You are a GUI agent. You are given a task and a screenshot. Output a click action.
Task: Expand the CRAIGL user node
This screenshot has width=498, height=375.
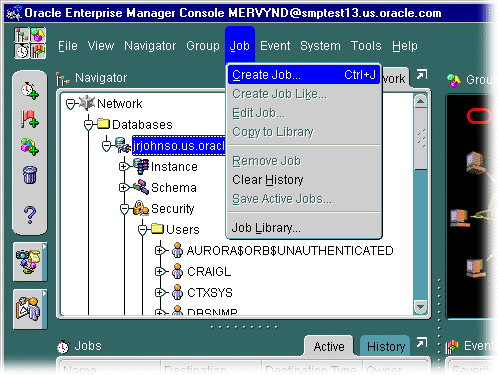coord(160,272)
